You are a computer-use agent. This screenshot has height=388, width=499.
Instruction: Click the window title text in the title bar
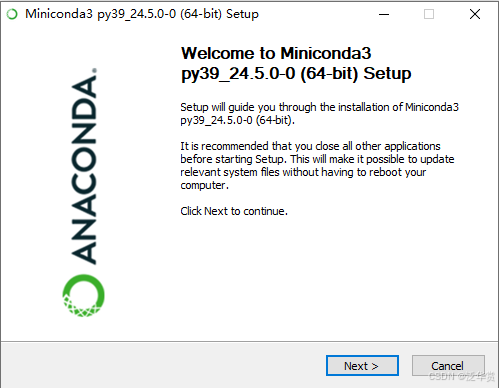tap(142, 14)
